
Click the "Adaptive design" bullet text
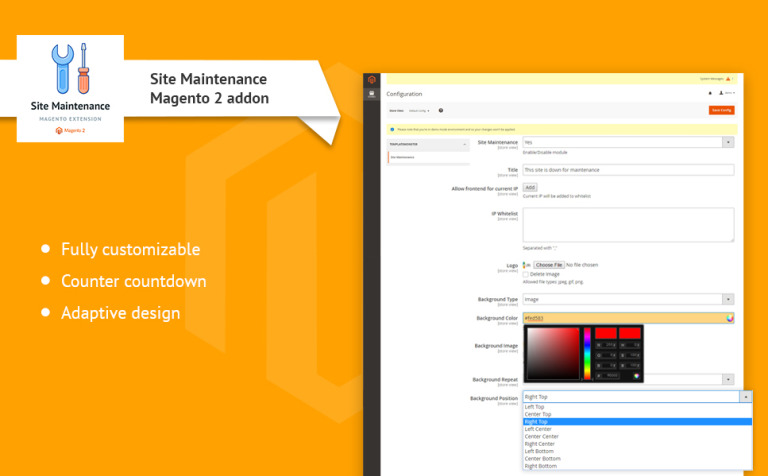(120, 313)
